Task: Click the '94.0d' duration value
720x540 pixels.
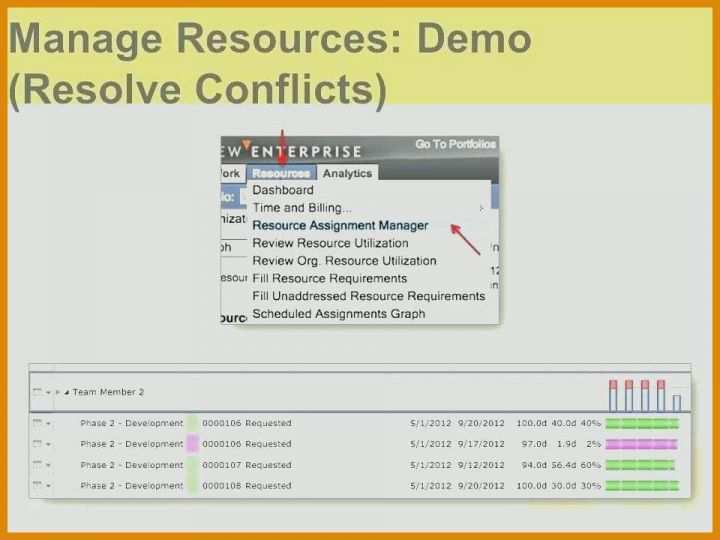Action: 534,465
